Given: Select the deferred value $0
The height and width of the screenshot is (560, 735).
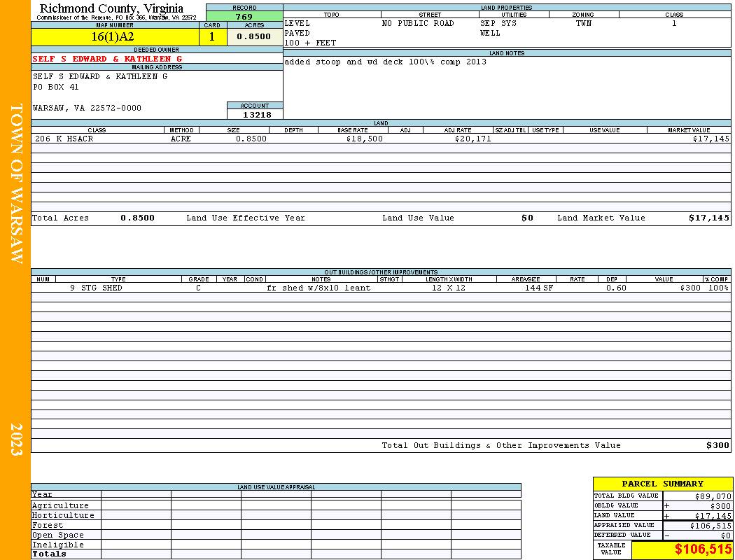Looking at the screenshot, I should (726, 535).
